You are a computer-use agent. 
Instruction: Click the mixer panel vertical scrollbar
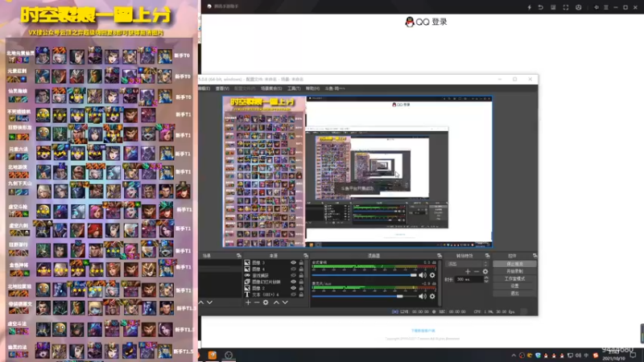(440, 283)
